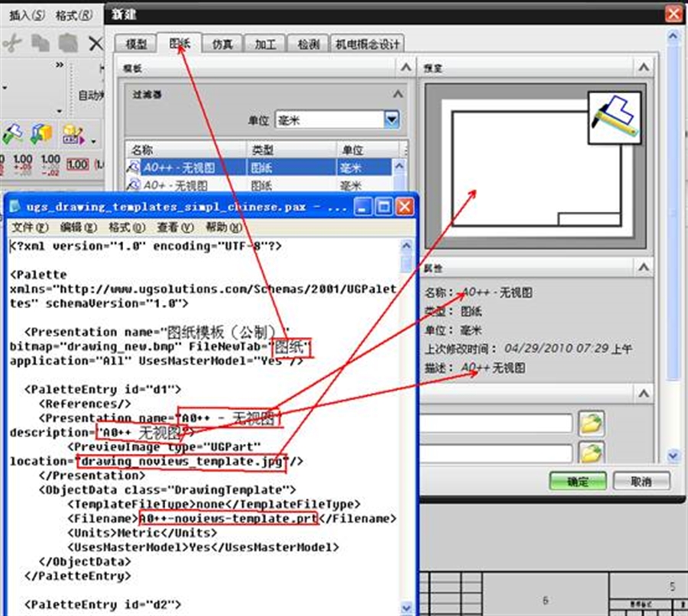Expand the toolbar overflow chevron »

(x=60, y=65)
